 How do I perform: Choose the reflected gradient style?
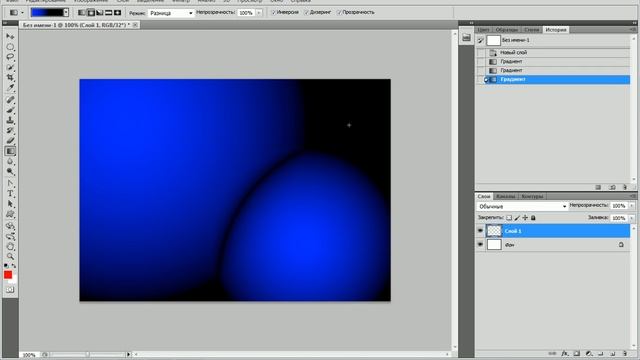[109, 13]
